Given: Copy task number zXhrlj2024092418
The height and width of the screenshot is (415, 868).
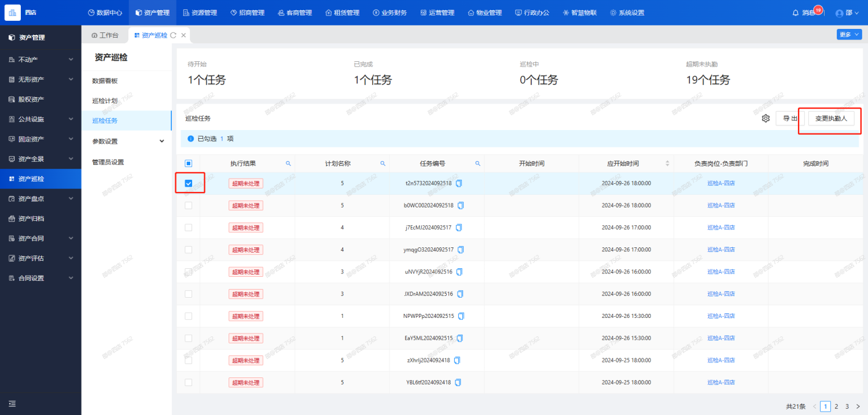Looking at the screenshot, I should click(457, 360).
